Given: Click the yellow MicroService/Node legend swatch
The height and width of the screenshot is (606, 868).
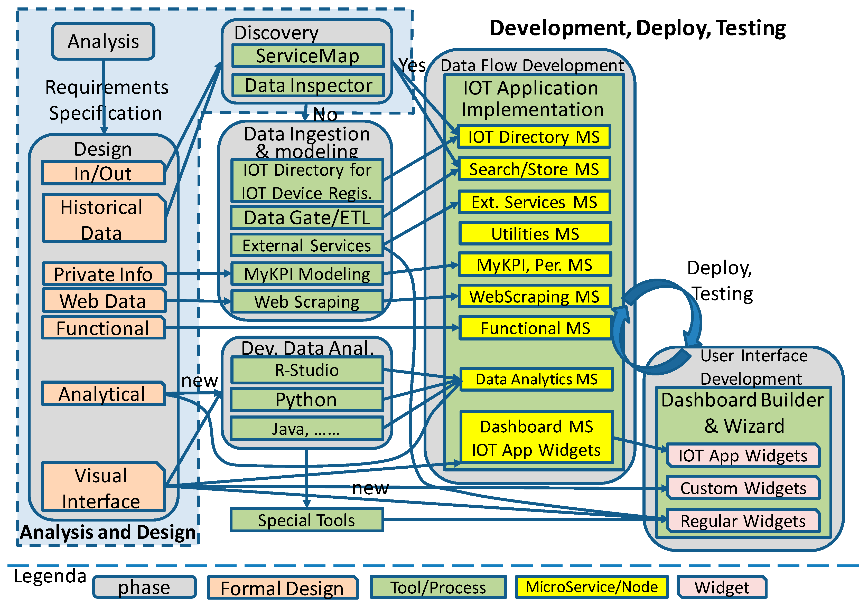Looking at the screenshot, I should pos(591,587).
